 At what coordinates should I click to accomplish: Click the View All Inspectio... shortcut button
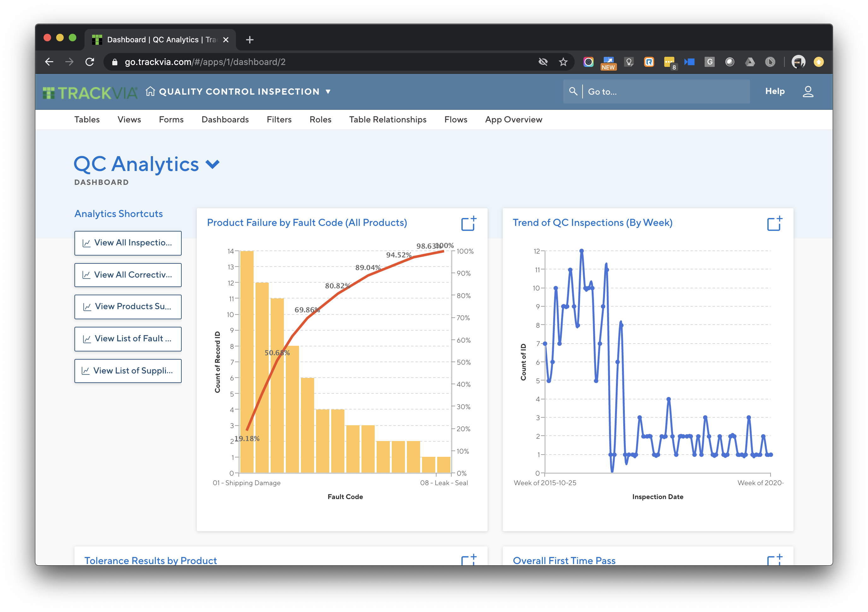[x=128, y=243]
